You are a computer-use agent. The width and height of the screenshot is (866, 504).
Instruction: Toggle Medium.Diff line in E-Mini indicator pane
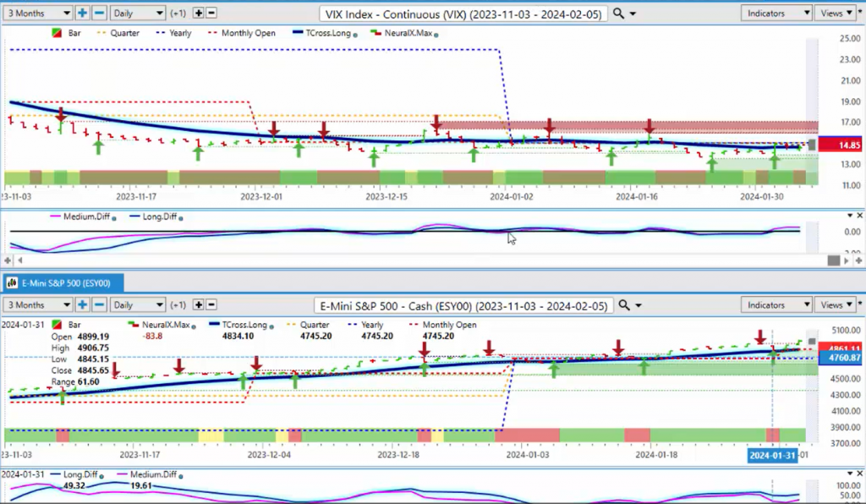click(x=146, y=474)
